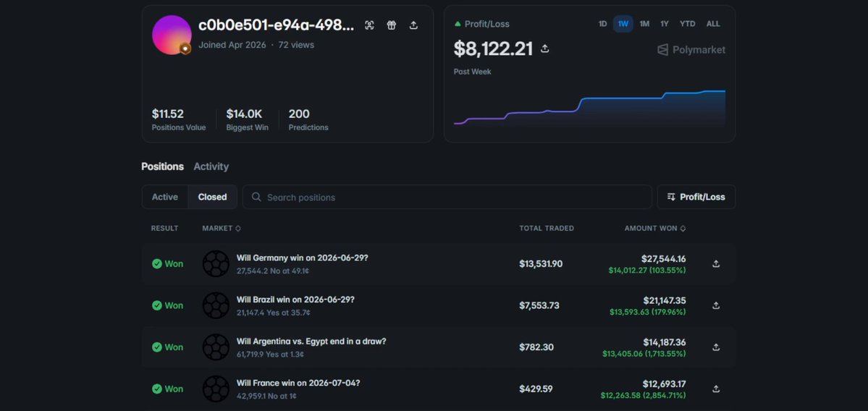868x411 pixels.
Task: Click the 'Past Week' label
Action: pyautogui.click(x=472, y=72)
